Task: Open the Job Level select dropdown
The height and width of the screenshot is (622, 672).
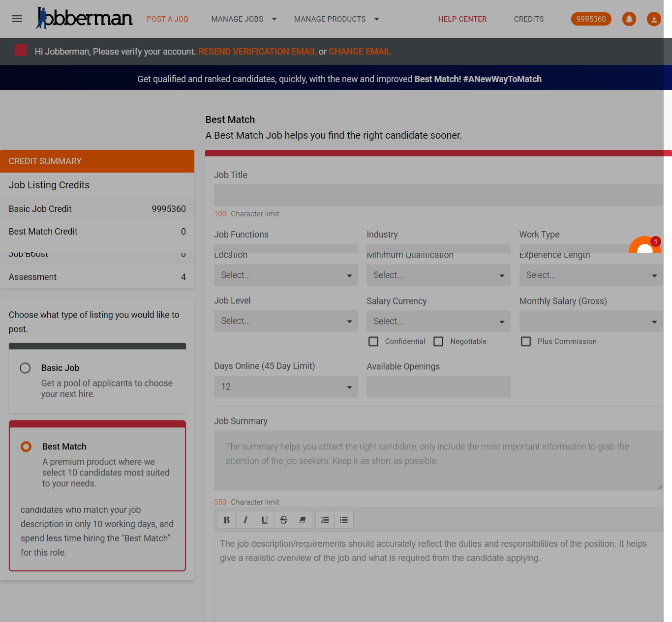Action: [286, 321]
